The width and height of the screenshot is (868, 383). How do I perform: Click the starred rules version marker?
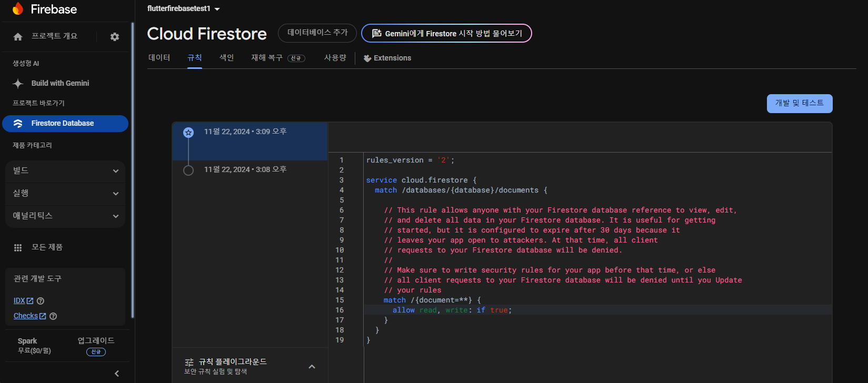[188, 133]
